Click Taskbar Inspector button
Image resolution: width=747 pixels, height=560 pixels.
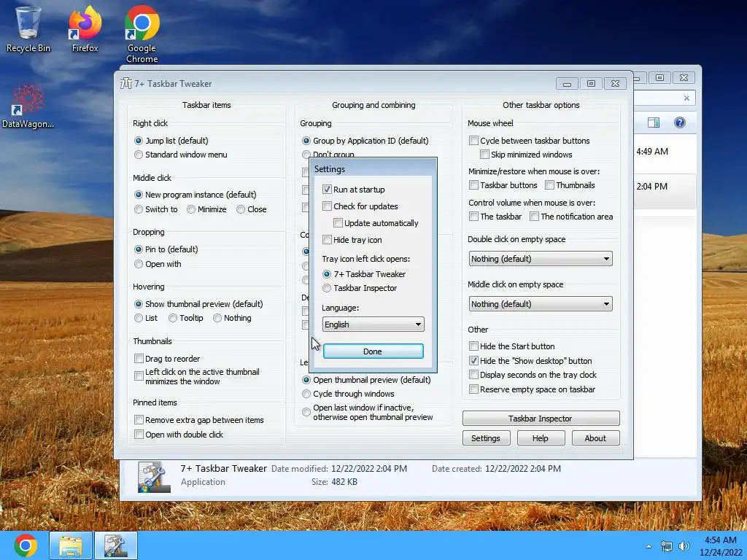[x=541, y=418]
